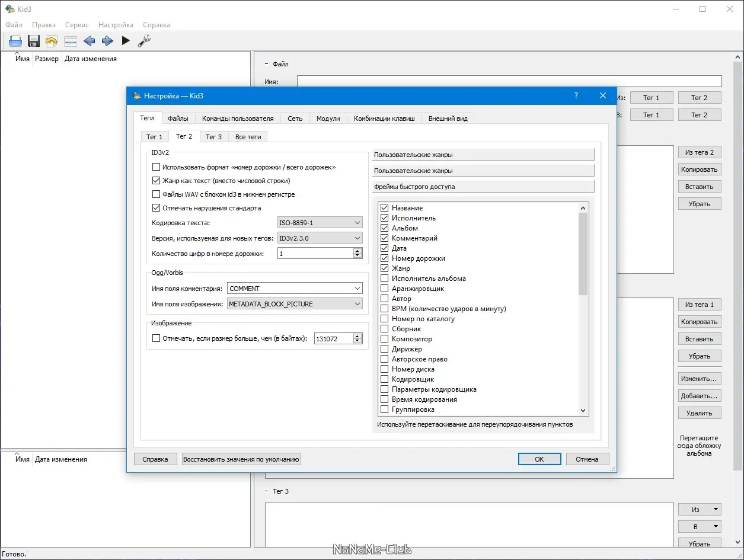Image resolution: width=744 pixels, height=560 pixels.
Task: Open the Правка menu
Action: [44, 25]
